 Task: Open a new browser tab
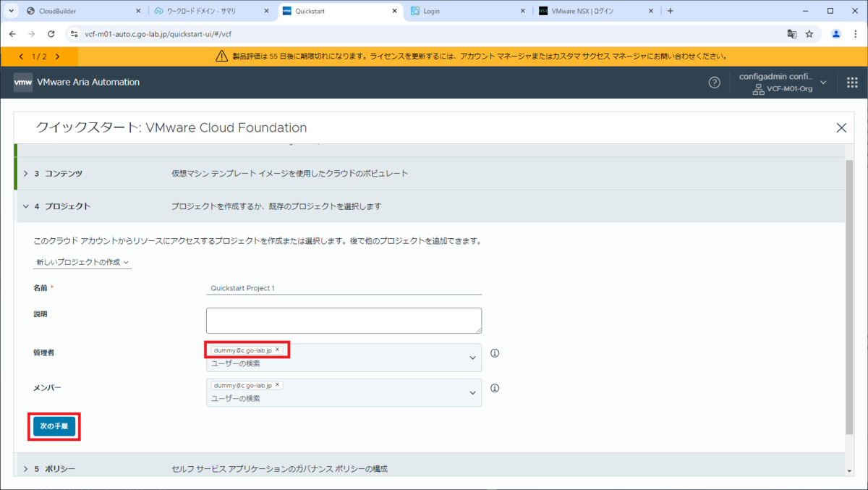tap(670, 11)
